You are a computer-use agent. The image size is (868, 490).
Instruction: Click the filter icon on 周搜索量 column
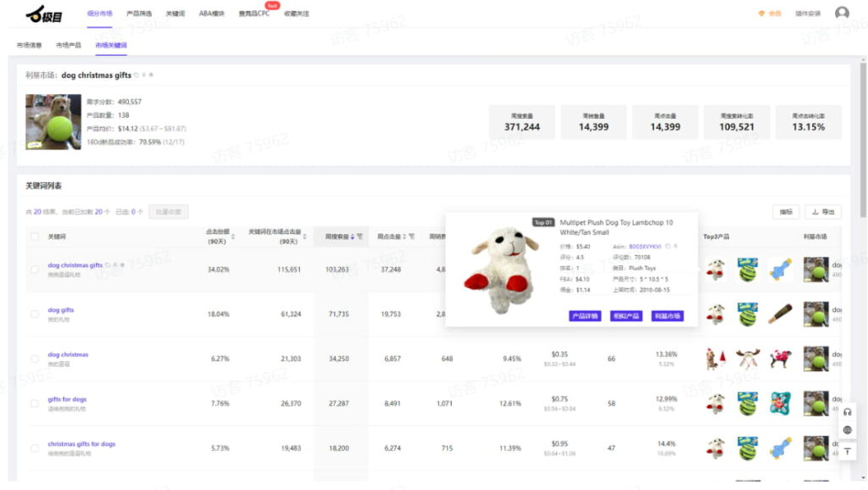click(359, 237)
